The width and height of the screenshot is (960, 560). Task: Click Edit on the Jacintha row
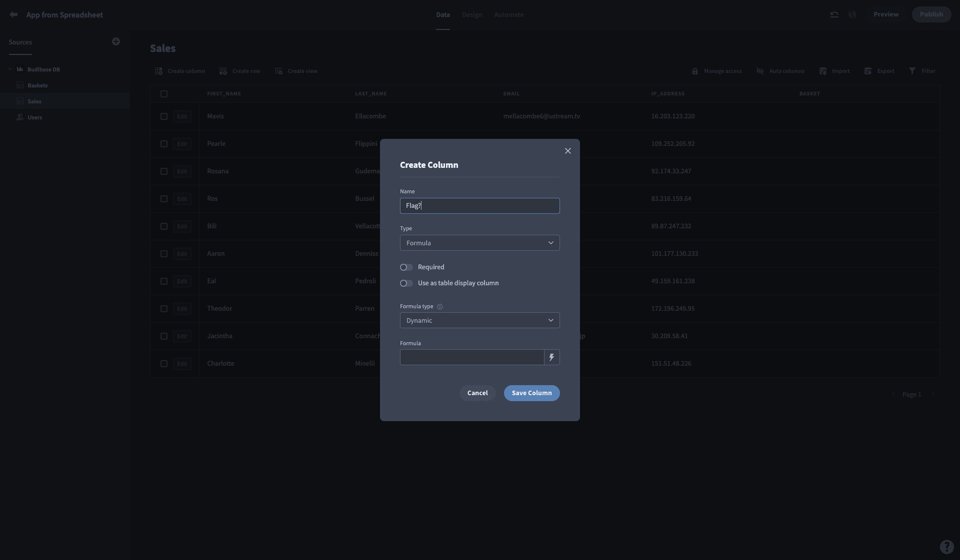click(x=182, y=336)
